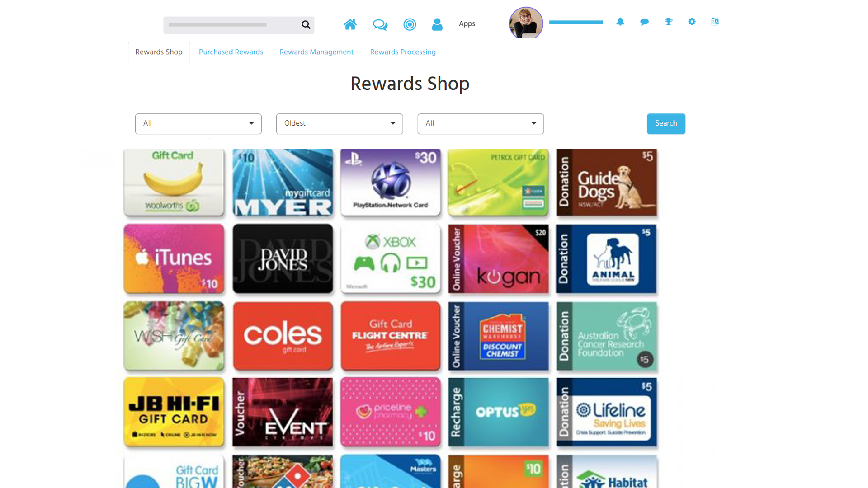Open the user profile silhouette icon
The width and height of the screenshot is (868, 488).
(437, 24)
